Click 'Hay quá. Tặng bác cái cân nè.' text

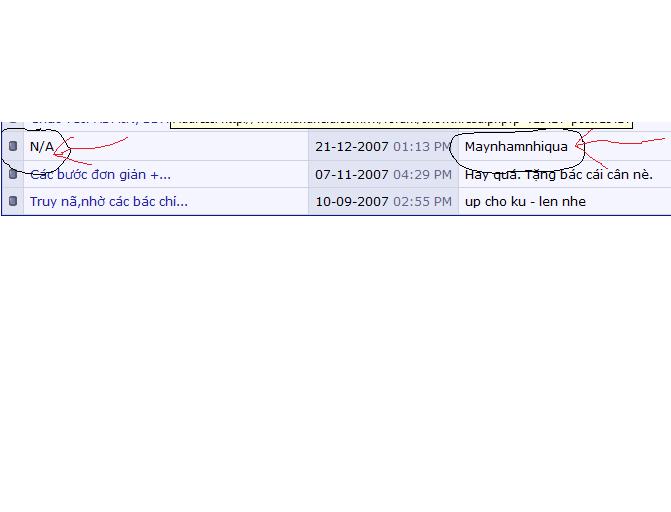click(558, 174)
